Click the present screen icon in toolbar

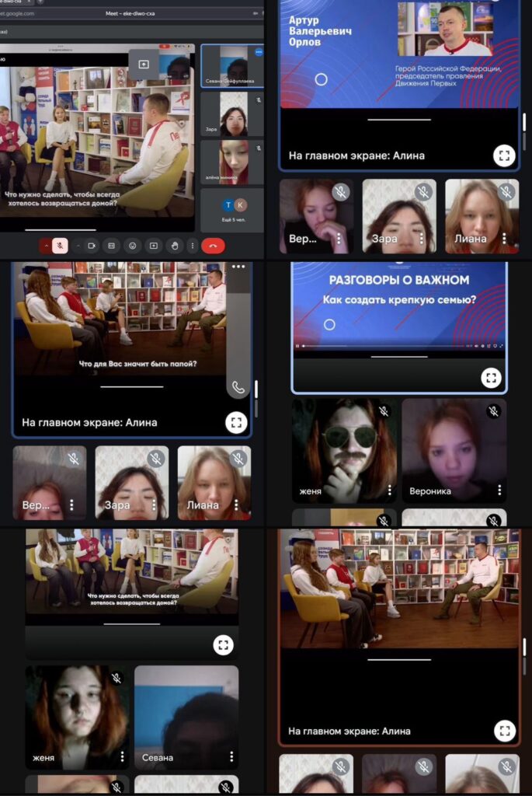pos(154,246)
